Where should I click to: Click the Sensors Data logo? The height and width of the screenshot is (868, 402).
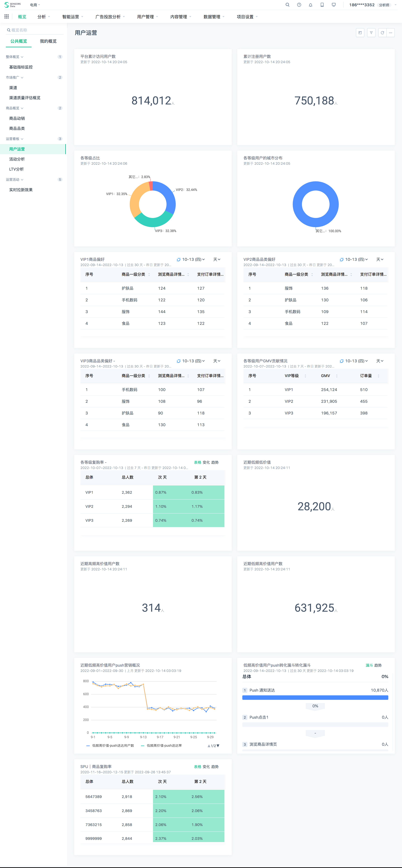(12, 5)
